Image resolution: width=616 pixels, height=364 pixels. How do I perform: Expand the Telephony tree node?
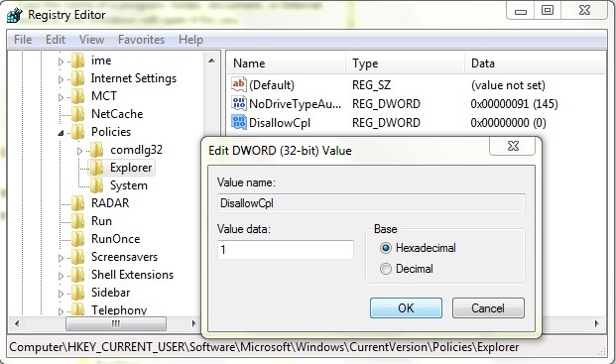click(x=61, y=311)
